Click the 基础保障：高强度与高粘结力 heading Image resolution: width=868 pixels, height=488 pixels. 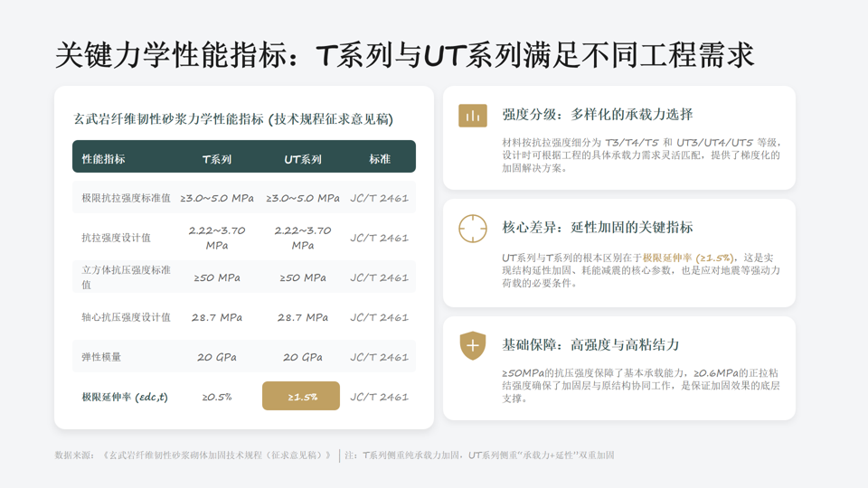[590, 345]
